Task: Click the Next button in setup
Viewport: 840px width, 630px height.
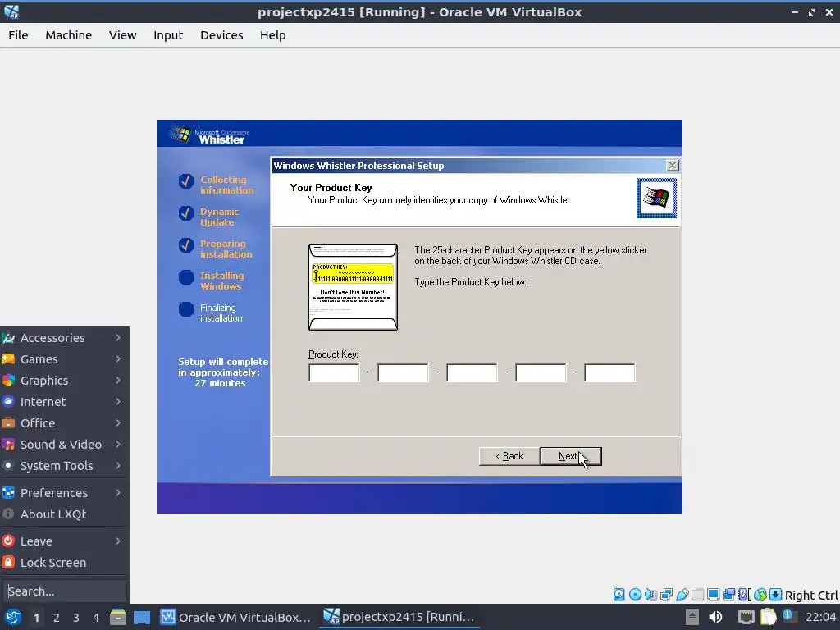Action: click(x=571, y=456)
